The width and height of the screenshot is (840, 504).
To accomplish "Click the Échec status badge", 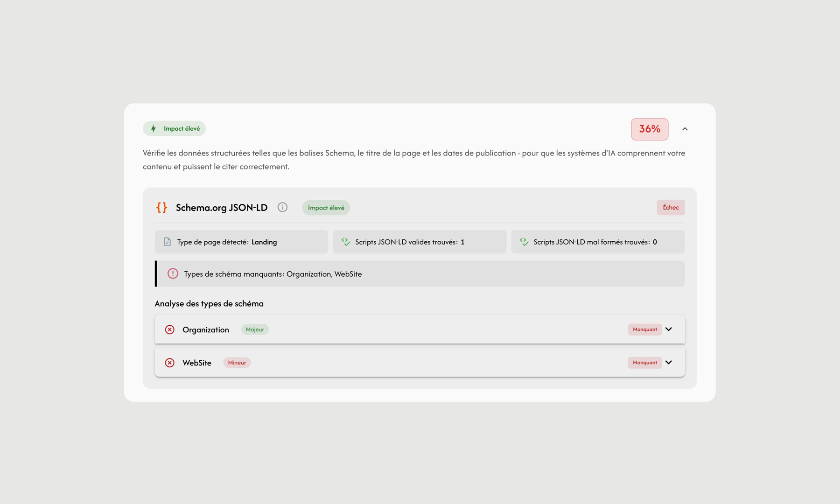I will 671,208.
